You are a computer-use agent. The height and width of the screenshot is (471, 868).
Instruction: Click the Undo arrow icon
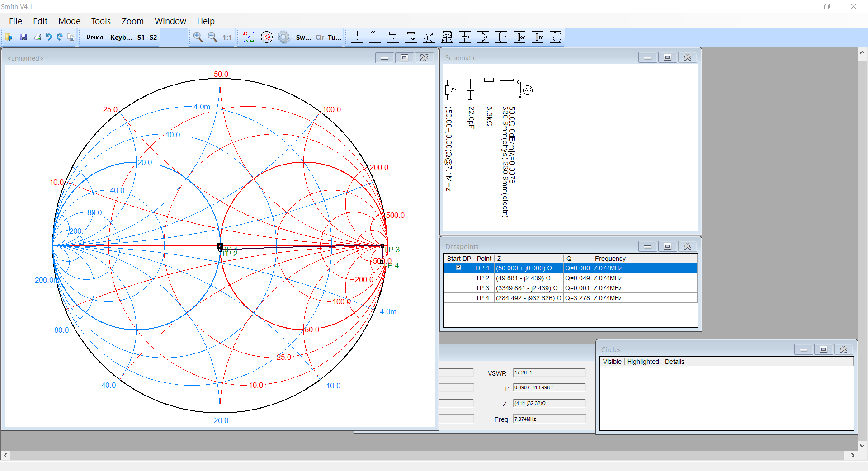[x=48, y=37]
